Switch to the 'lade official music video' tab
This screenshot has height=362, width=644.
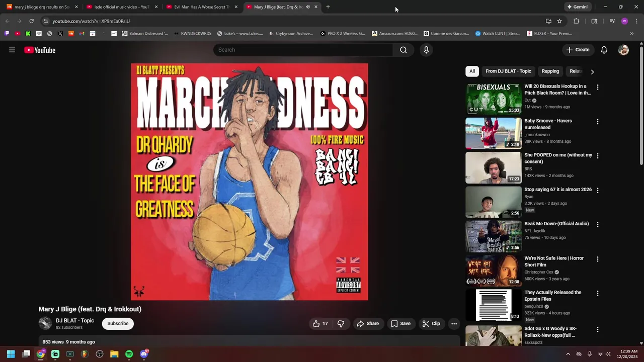pyautogui.click(x=122, y=7)
